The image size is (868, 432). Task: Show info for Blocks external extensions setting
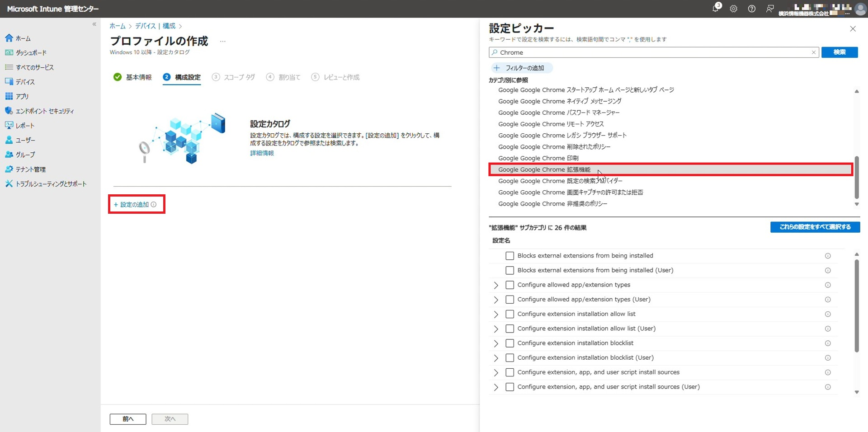click(x=827, y=256)
